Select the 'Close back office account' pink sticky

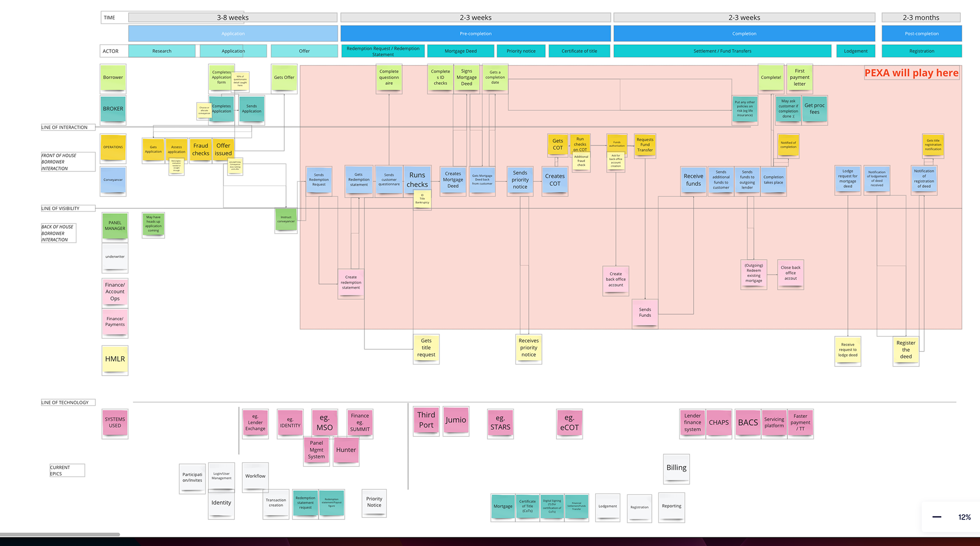tap(791, 274)
